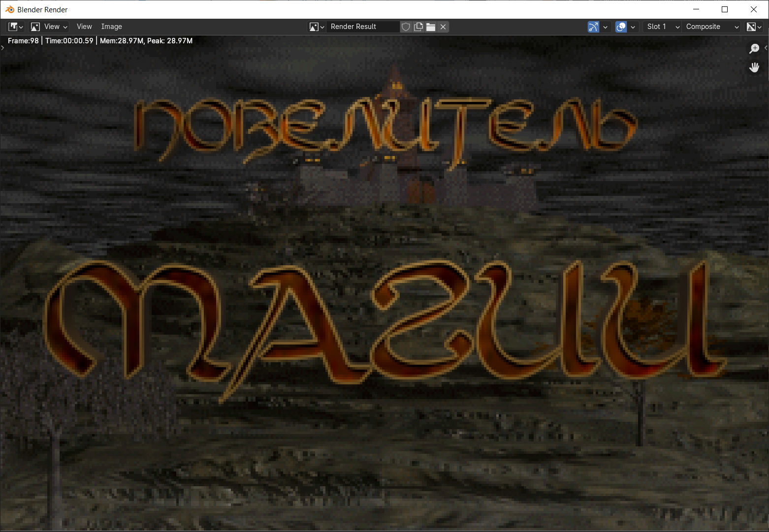The height and width of the screenshot is (532, 769).
Task: Expand the overlays options dropdown arrow
Action: tap(633, 27)
